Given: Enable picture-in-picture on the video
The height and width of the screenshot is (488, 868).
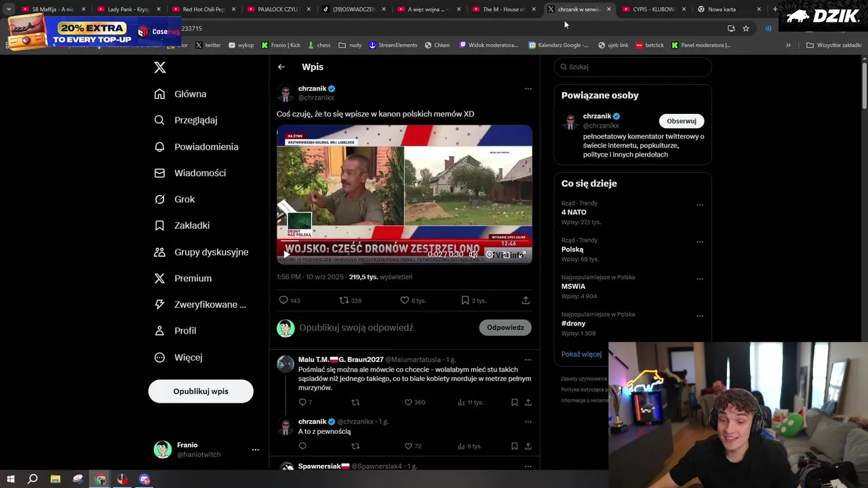Looking at the screenshot, I should (x=506, y=255).
